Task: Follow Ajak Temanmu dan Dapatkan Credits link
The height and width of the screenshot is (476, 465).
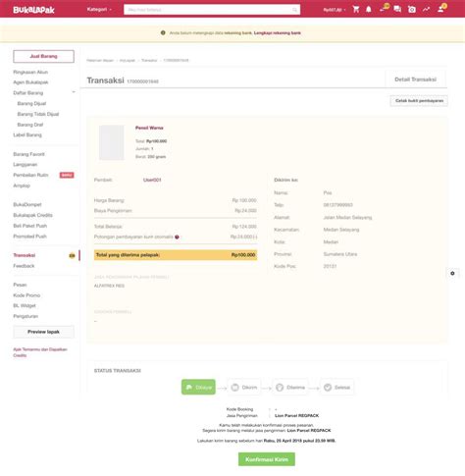Action: [40, 352]
